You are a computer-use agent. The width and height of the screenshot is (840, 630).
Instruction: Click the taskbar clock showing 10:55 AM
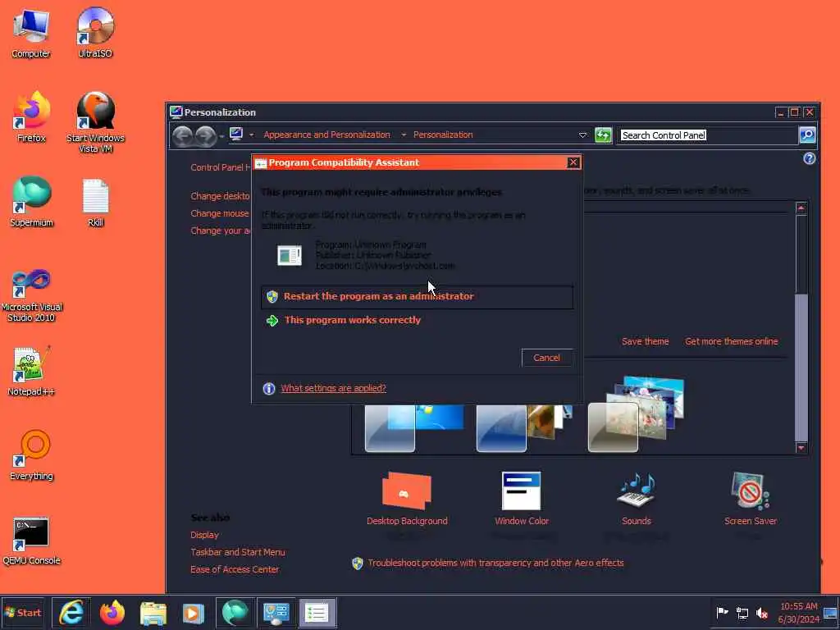799,613
